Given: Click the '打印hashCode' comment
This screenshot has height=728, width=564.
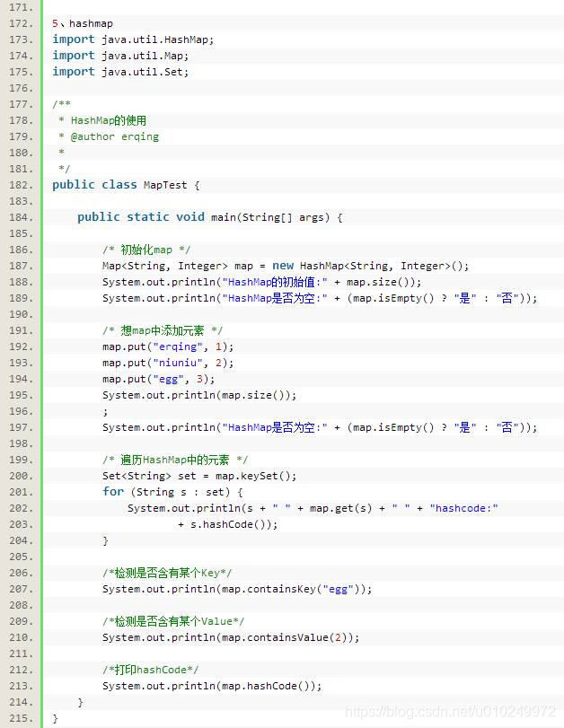Looking at the screenshot, I should 151,670.
